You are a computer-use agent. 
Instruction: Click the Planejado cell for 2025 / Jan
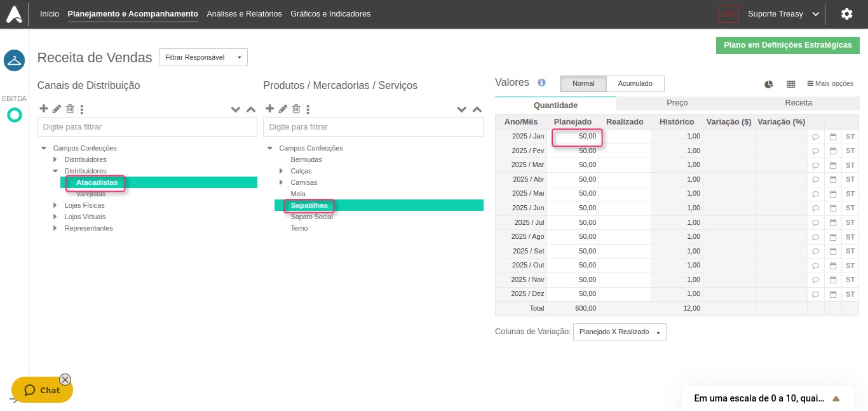[577, 137]
